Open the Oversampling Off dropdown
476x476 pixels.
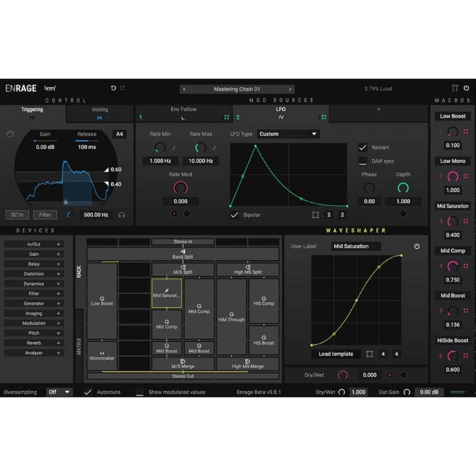59,393
